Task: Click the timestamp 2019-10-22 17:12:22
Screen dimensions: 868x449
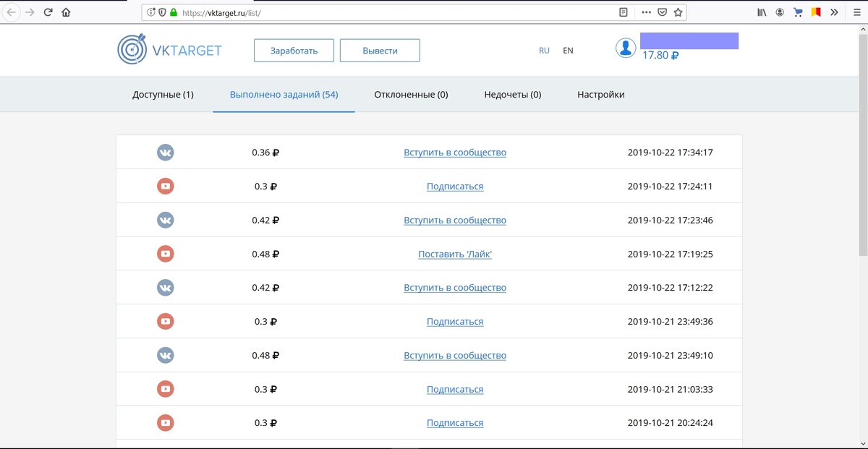Action: 671,288
